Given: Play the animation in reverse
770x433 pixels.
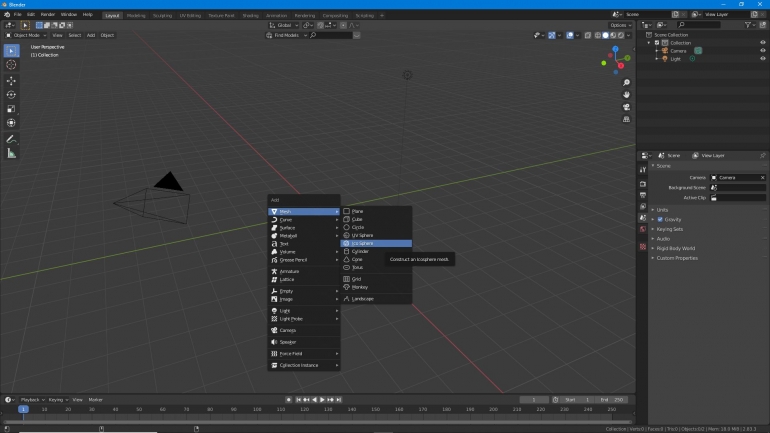Looking at the screenshot, I should point(314,400).
